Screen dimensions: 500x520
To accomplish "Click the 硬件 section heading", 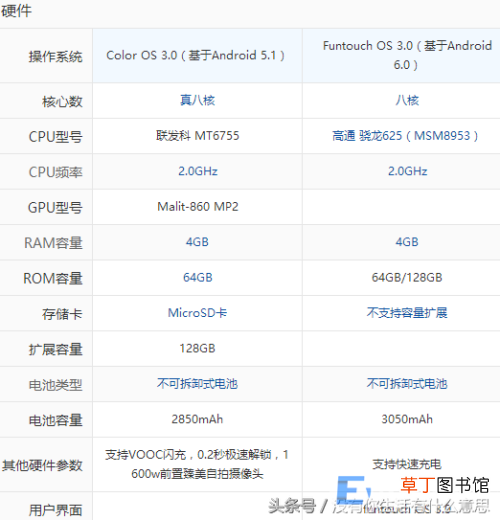I will (x=16, y=11).
